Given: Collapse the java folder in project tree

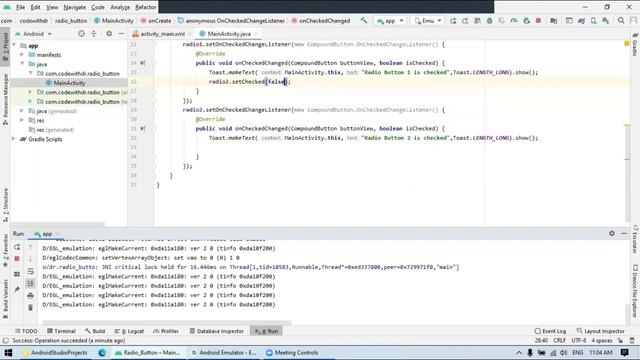Looking at the screenshot, I should tap(22, 64).
